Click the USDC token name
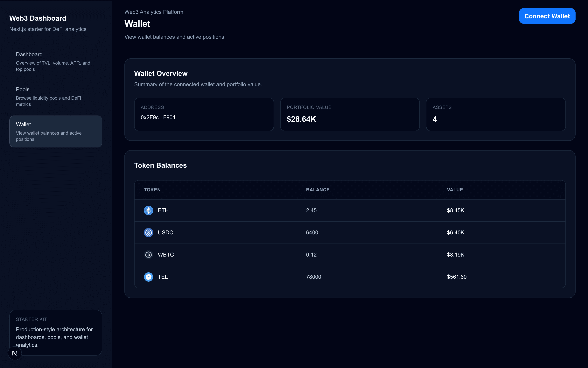Viewport: 588px width, 368px height. coord(165,232)
